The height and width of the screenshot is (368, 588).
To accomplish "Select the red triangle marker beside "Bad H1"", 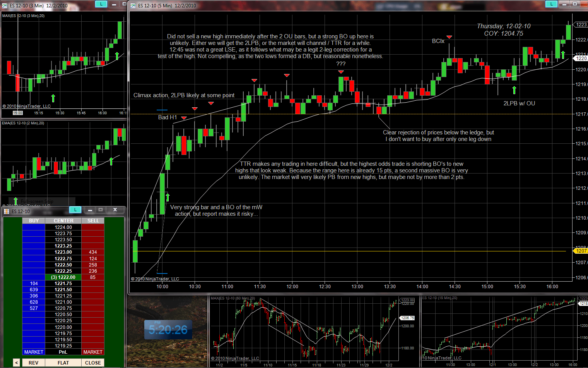I will pos(184,118).
